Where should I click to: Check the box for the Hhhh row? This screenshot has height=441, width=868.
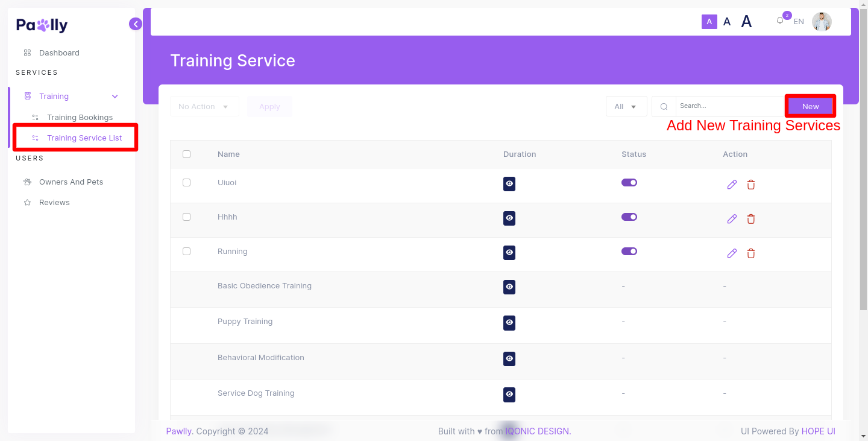187,217
